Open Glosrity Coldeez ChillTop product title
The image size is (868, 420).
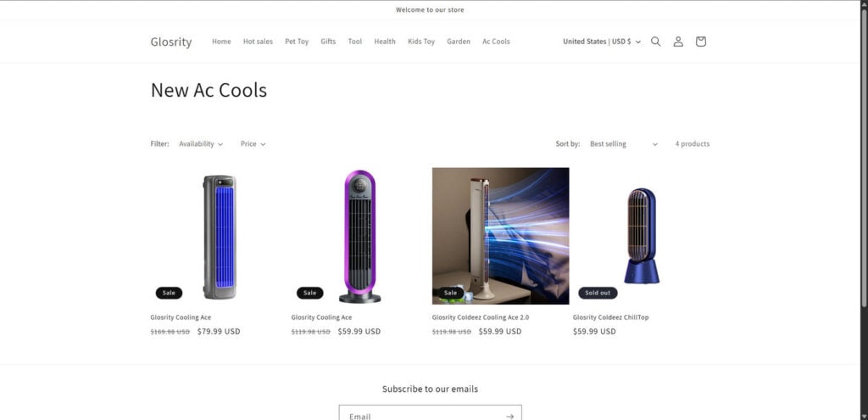click(x=610, y=317)
